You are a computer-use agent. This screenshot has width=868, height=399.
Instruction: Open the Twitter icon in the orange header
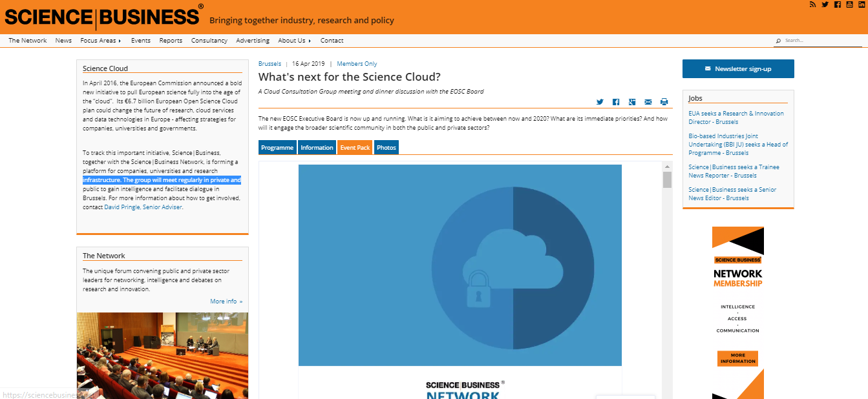[825, 5]
